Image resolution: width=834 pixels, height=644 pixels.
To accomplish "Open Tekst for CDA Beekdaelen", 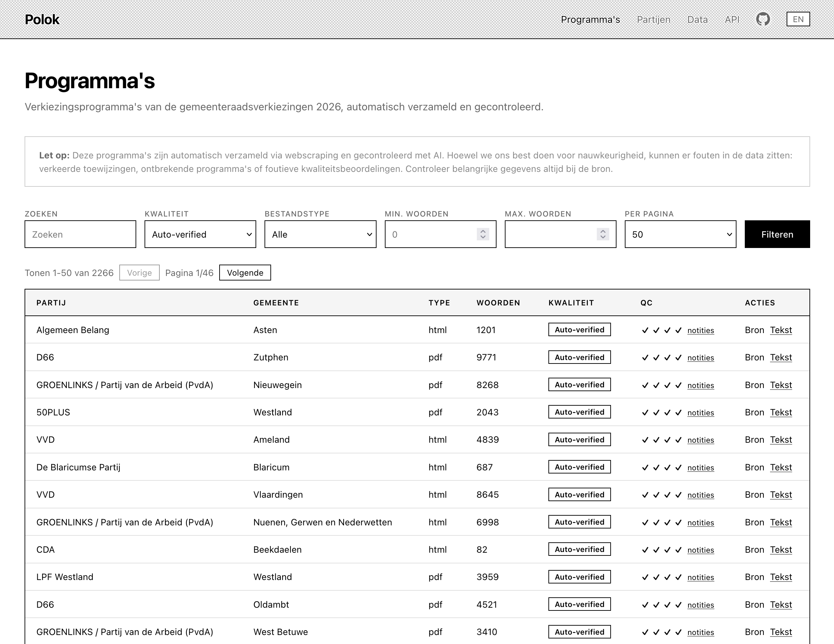I will (781, 550).
